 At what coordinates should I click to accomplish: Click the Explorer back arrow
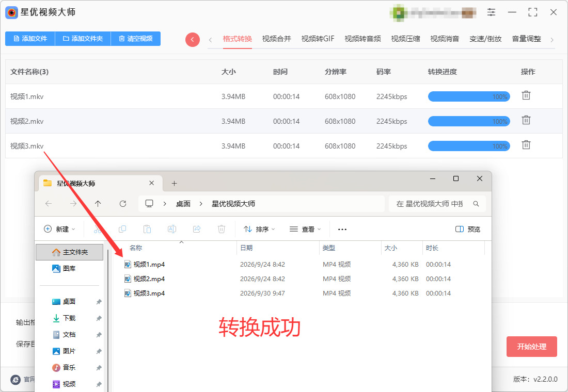tap(49, 204)
